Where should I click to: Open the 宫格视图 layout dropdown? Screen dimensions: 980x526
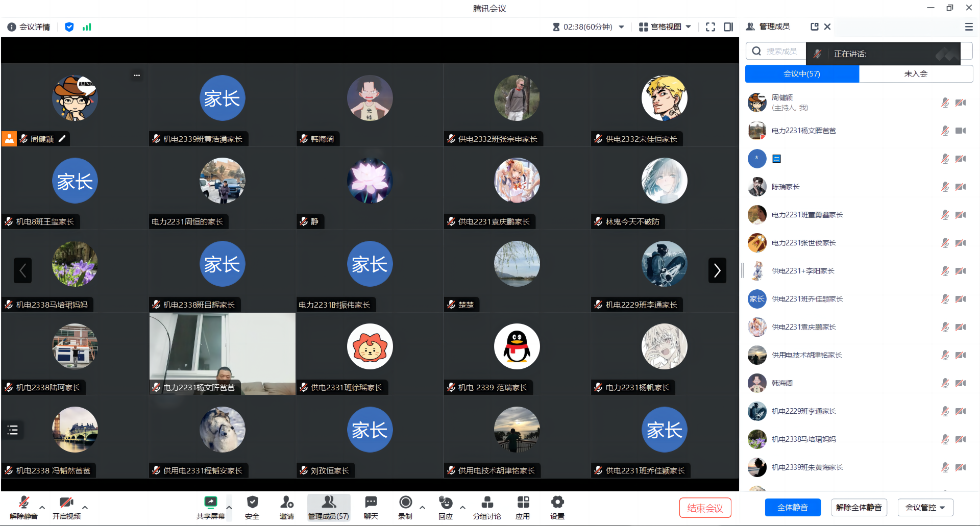click(x=666, y=27)
